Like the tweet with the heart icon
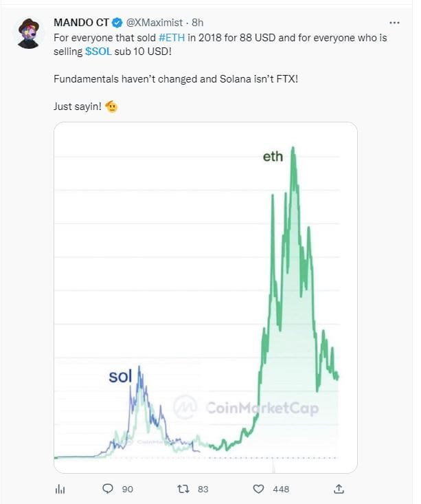Screen dimensions: 421x504 [x=258, y=489]
